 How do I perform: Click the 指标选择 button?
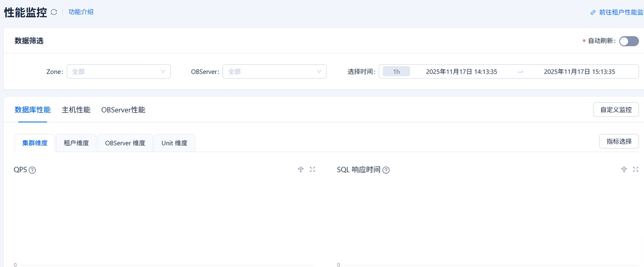(619, 141)
